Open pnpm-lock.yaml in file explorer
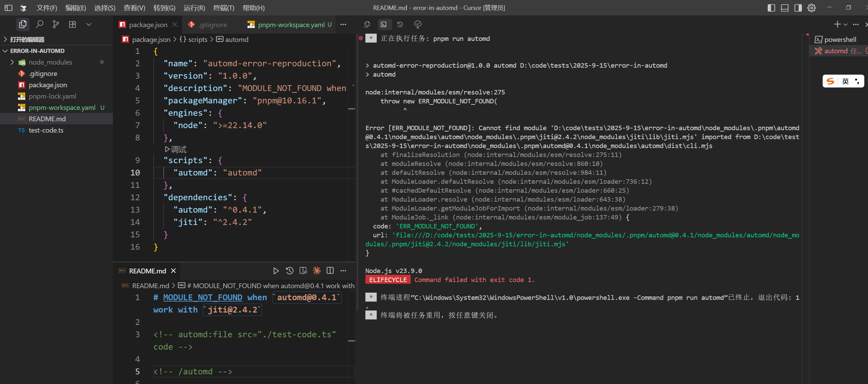The height and width of the screenshot is (384, 868). (x=56, y=96)
